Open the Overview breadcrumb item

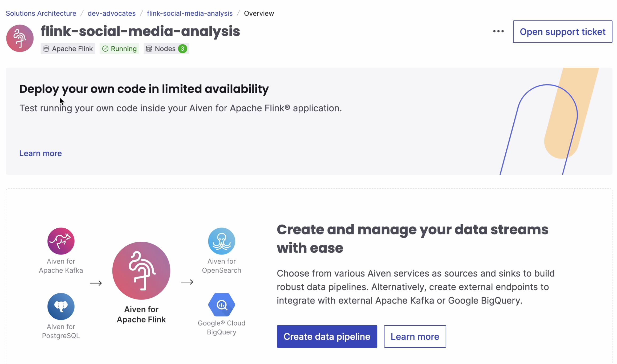259,13
